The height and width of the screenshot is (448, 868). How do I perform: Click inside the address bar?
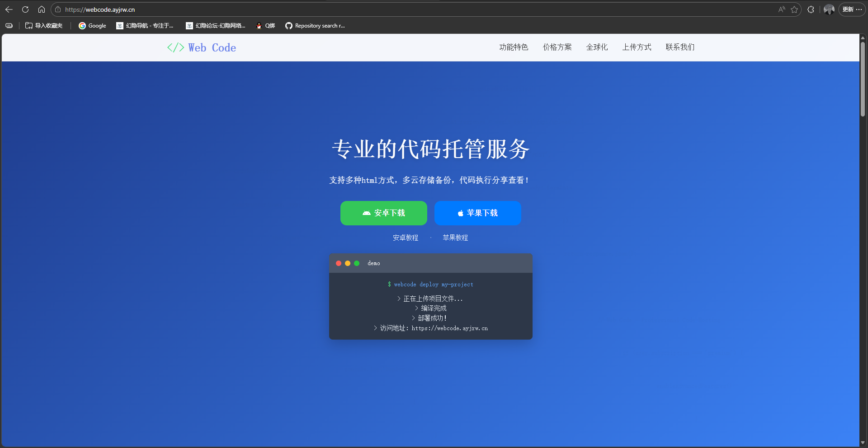pos(181,9)
